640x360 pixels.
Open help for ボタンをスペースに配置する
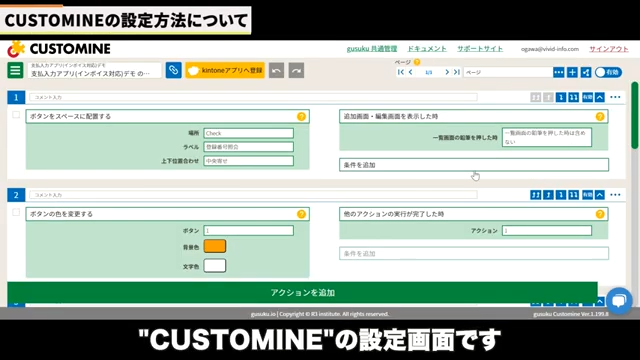[x=301, y=116]
